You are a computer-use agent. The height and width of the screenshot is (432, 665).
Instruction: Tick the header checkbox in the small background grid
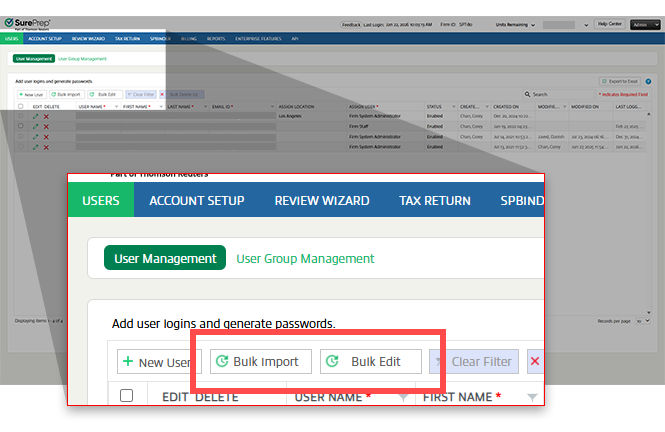pyautogui.click(x=20, y=106)
